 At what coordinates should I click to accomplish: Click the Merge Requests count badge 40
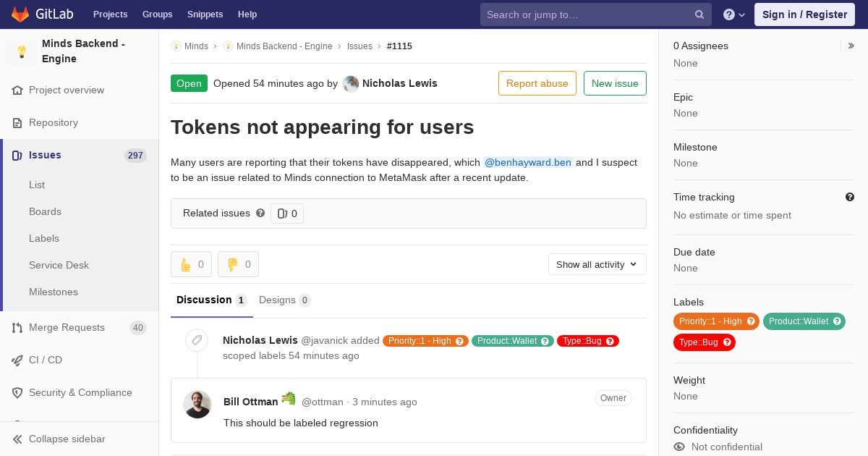point(138,328)
